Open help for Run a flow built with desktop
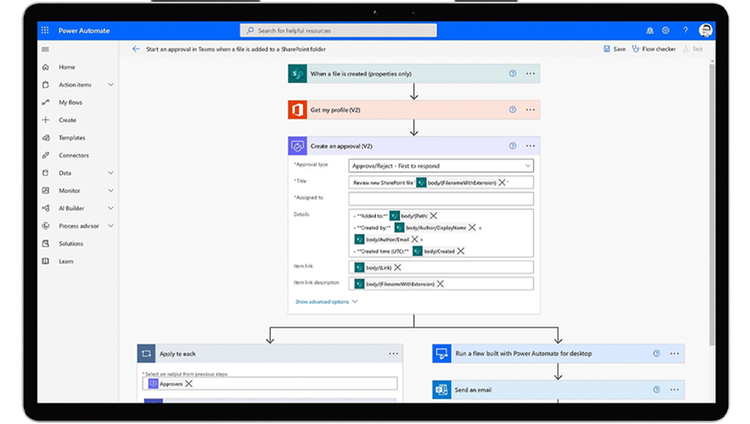Screen dimensions: 750x424 pyautogui.click(x=656, y=354)
